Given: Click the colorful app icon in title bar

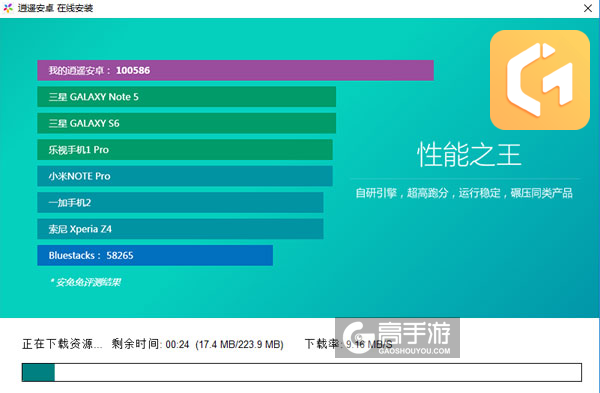Looking at the screenshot, I should point(8,8).
